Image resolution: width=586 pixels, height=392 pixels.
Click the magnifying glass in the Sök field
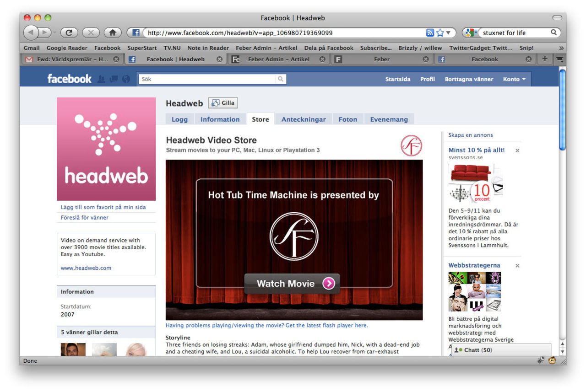pyautogui.click(x=280, y=79)
